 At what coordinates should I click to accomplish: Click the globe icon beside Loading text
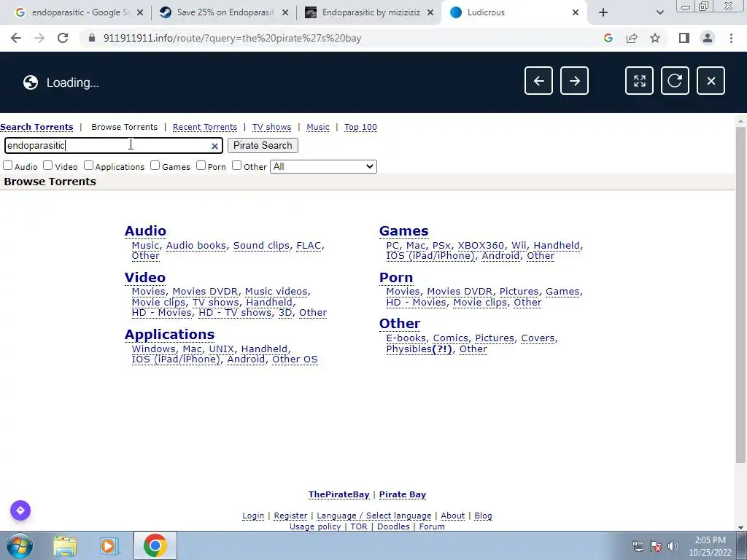31,82
